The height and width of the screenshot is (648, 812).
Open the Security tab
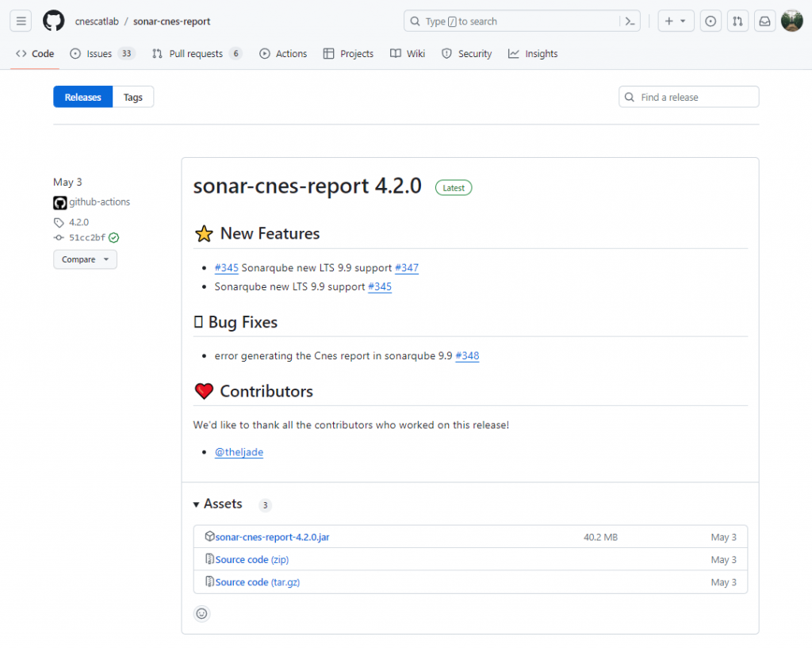pyautogui.click(x=466, y=53)
